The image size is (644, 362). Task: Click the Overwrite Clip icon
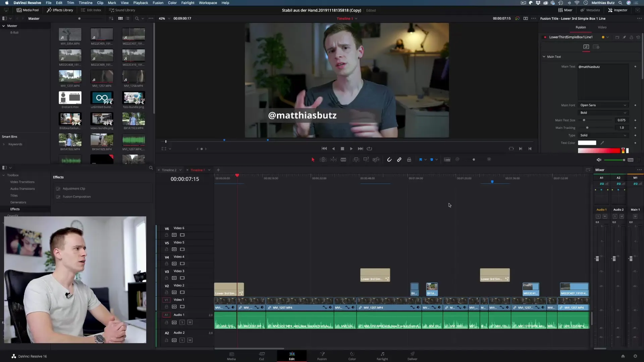coord(366,160)
